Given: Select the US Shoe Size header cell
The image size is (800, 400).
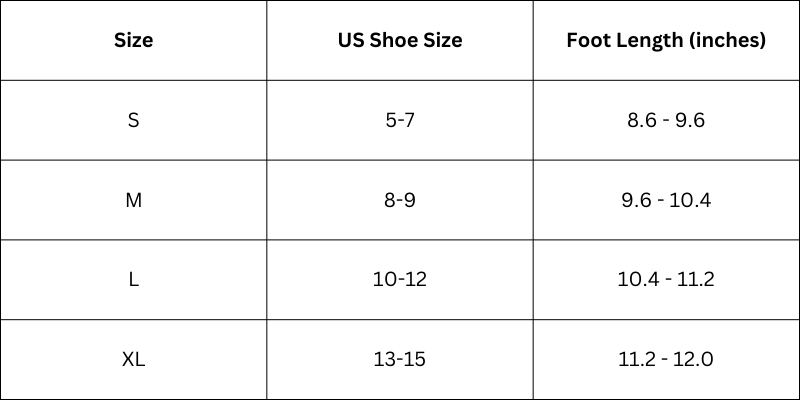Looking at the screenshot, I should click(400, 40).
